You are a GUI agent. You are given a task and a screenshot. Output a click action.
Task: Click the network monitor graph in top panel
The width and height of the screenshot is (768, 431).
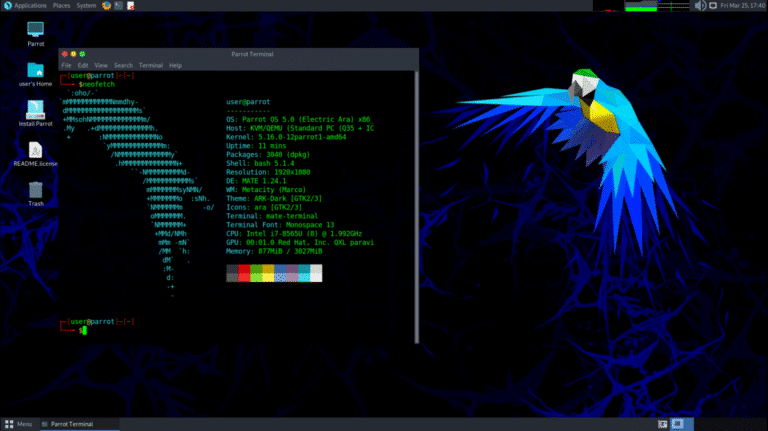(x=674, y=5)
